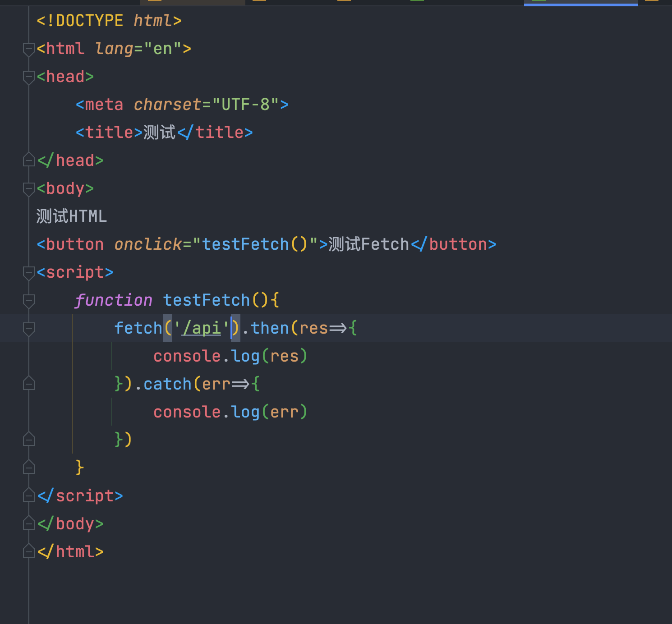
Task: Fold the function testFetch block
Action: tap(29, 300)
